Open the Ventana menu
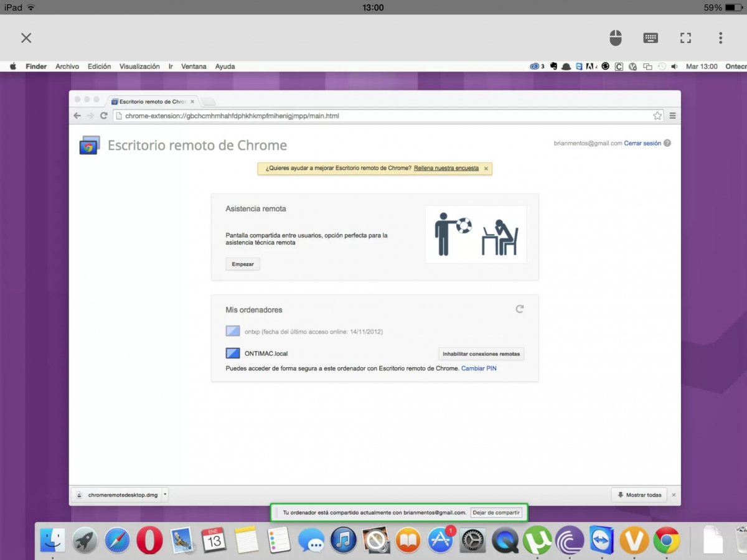The height and width of the screenshot is (560, 747). 194,67
